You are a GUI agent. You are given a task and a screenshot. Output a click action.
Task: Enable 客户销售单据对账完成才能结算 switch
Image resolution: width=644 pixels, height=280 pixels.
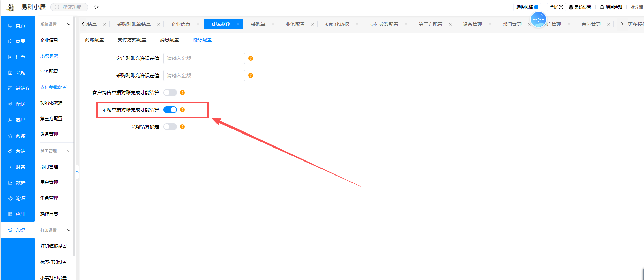(x=170, y=93)
